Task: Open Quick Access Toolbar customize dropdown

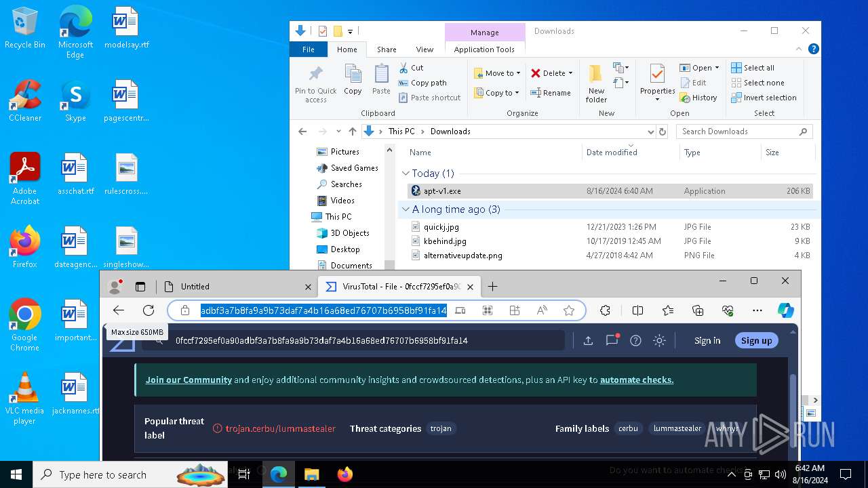Action: pos(351,31)
